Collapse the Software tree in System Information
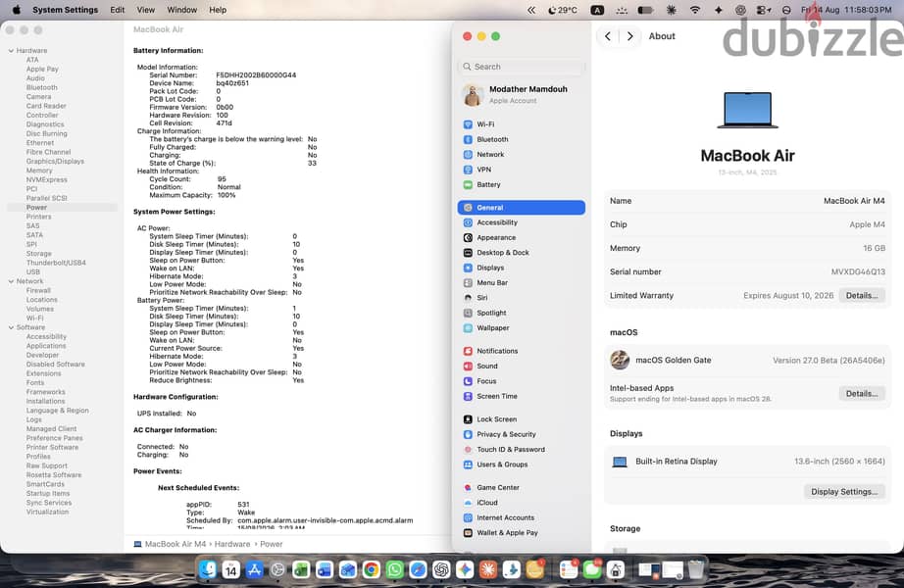The height and width of the screenshot is (588, 904). pos(11,327)
